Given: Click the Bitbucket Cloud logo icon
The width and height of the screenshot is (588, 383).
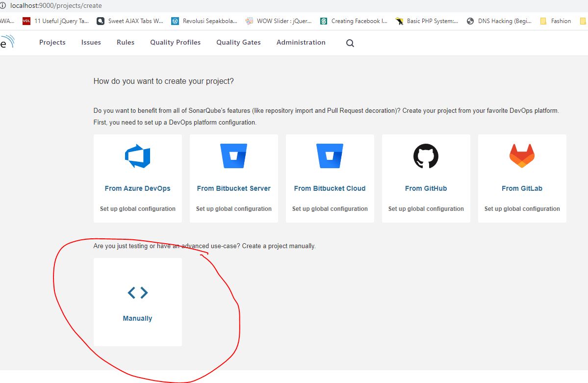Looking at the screenshot, I should pyautogui.click(x=330, y=156).
